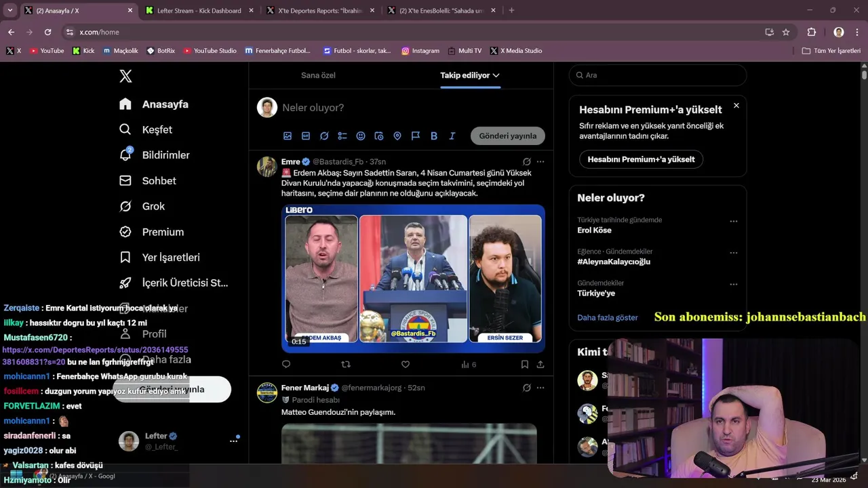
Task: Open Keşfet explore page
Action: [x=146, y=129]
